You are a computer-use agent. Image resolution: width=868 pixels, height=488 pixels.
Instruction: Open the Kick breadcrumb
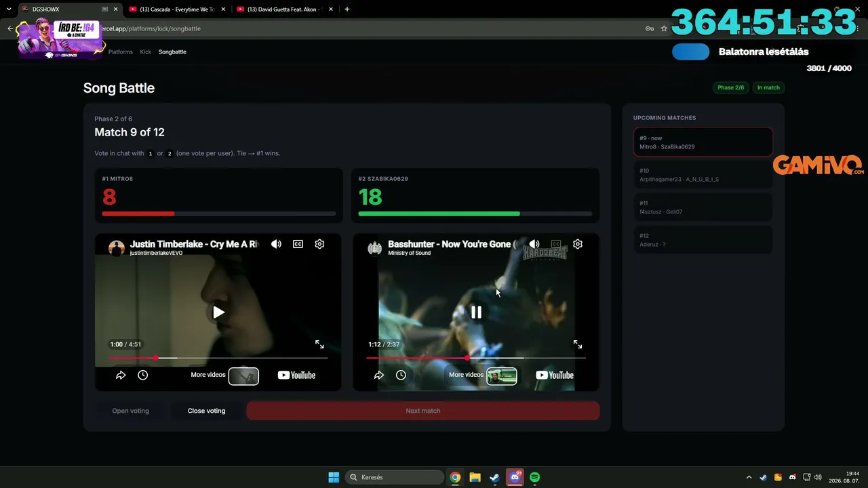point(146,52)
